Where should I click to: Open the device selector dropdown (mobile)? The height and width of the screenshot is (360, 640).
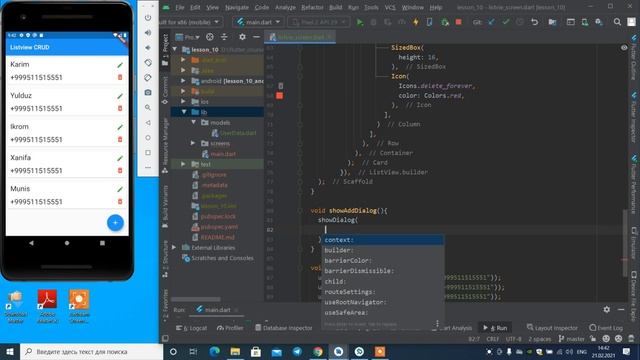click(190, 22)
